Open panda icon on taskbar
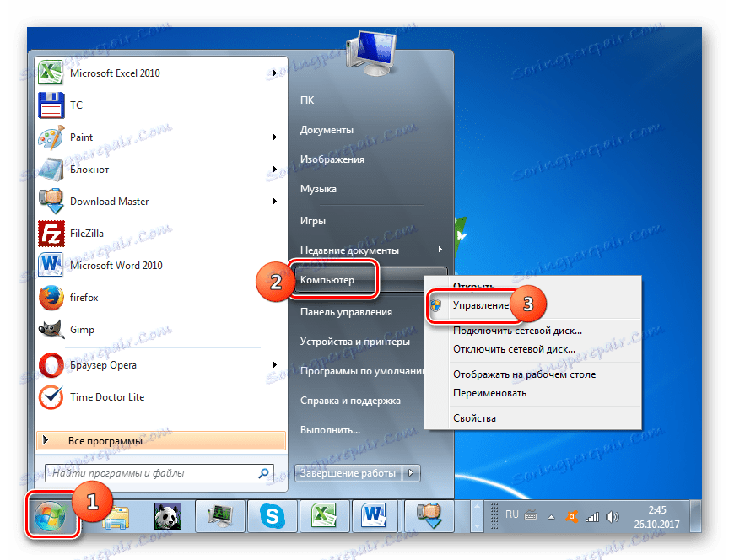Screen dimensions: 729x560 (x=167, y=516)
